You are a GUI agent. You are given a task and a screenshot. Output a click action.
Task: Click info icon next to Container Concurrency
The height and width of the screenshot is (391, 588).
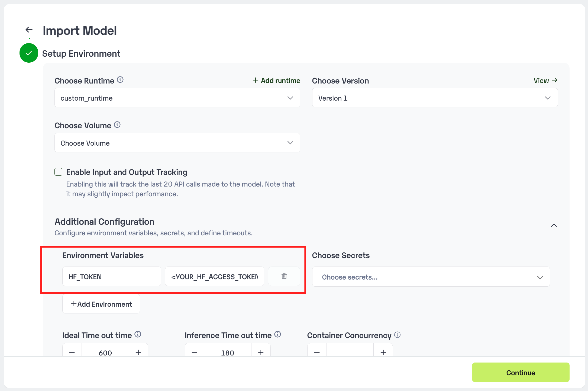point(397,335)
